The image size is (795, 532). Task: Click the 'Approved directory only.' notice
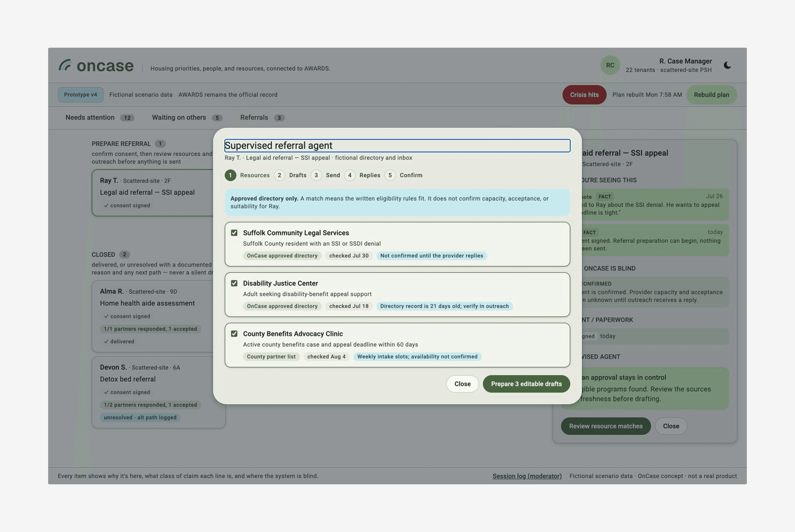(x=397, y=202)
